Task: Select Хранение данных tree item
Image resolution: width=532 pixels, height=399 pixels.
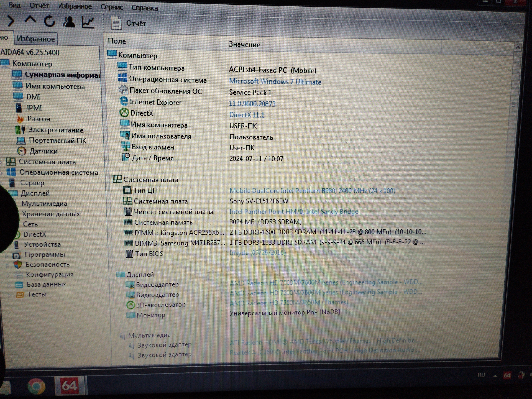Action: pyautogui.click(x=51, y=214)
